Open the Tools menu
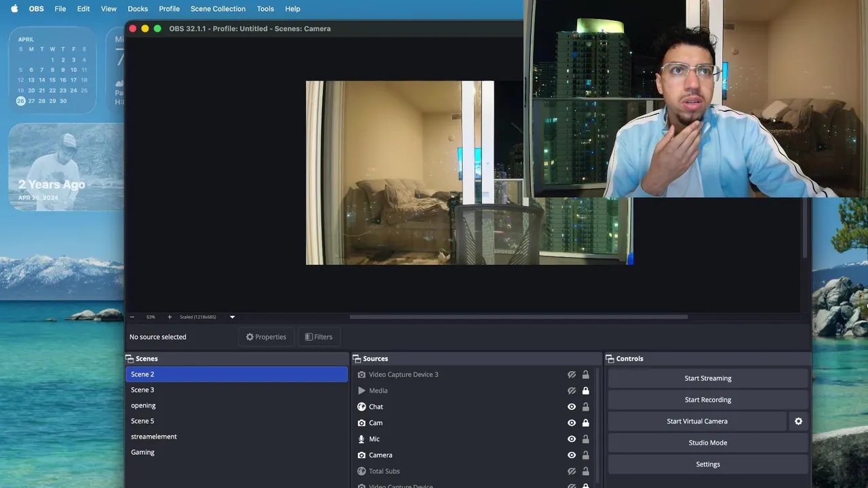 265,9
